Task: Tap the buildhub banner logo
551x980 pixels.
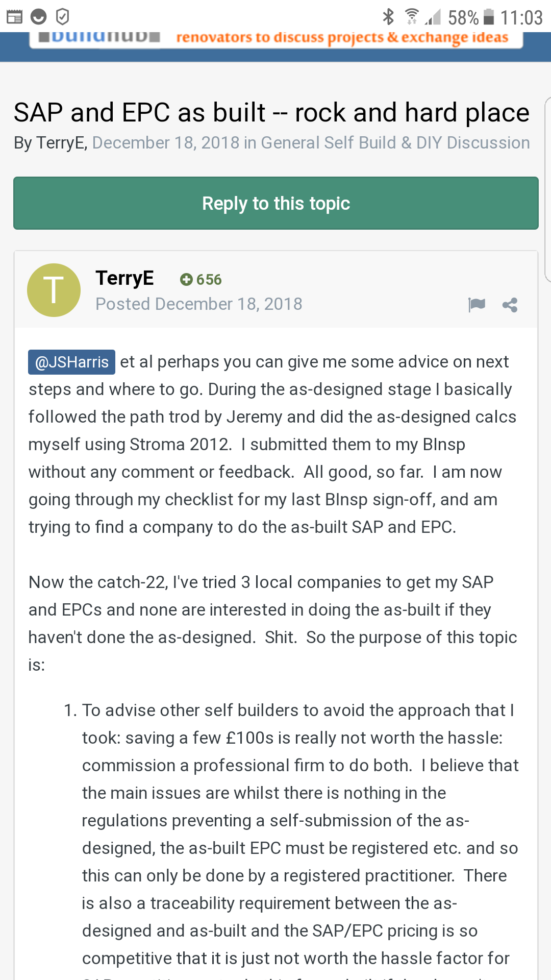Action: [99, 37]
